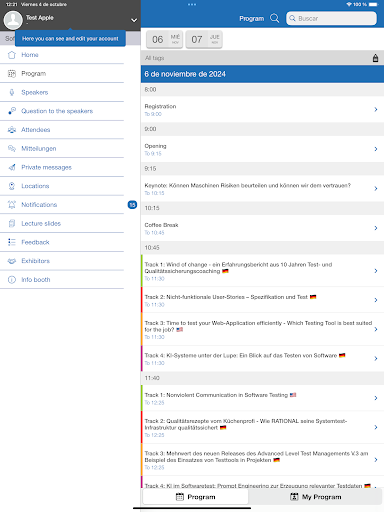Image resolution: width=384 pixels, height=512 pixels.
Task: Open the Notifications badge showing 15
Action: coord(132,205)
